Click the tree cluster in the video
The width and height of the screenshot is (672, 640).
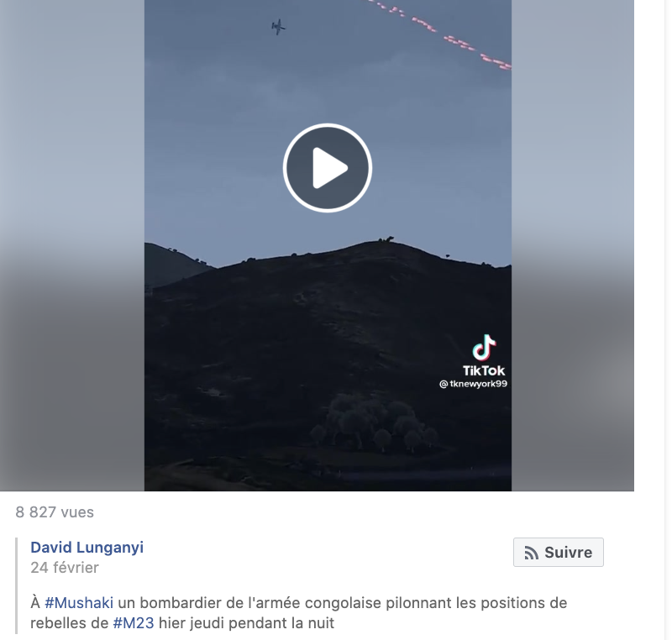[374, 423]
